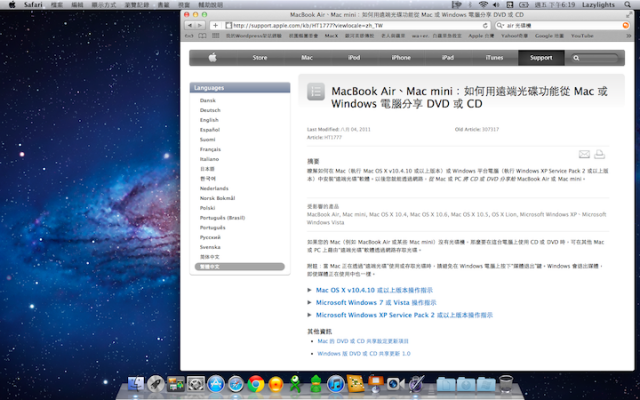This screenshot has height=400, width=640.
Task: Select the Support tab on Apple site
Action: pyautogui.click(x=541, y=58)
